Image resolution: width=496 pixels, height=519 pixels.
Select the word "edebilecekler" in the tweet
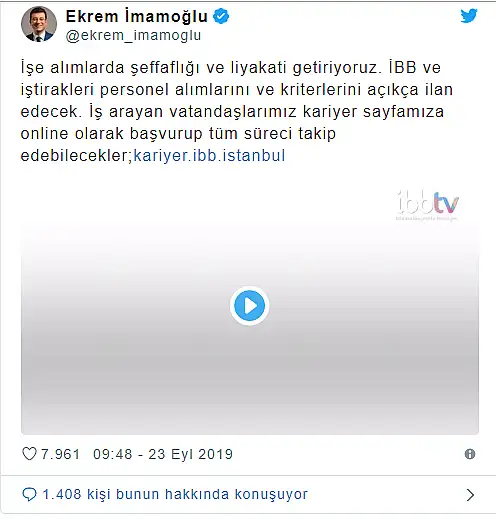click(77, 156)
